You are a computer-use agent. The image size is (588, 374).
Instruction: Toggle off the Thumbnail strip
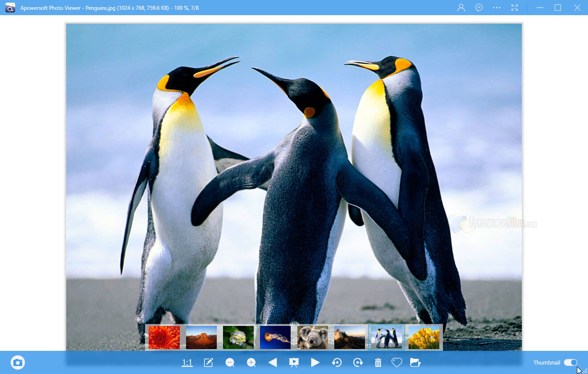point(572,362)
